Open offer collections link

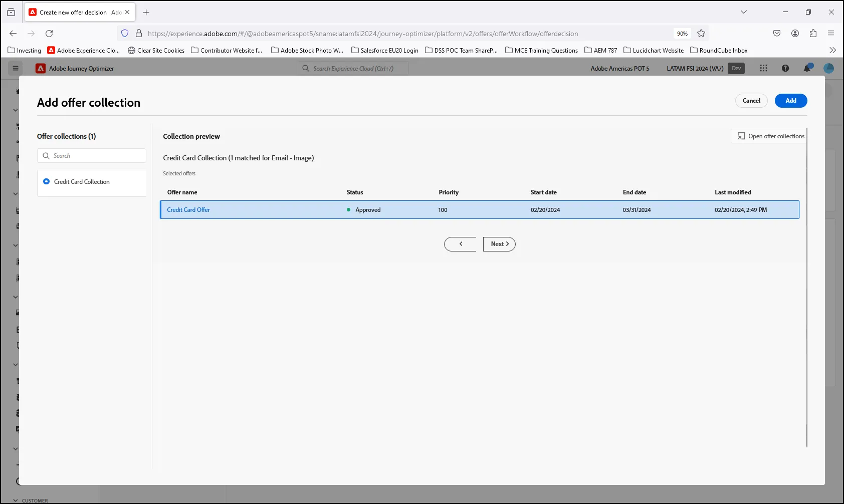pyautogui.click(x=770, y=136)
